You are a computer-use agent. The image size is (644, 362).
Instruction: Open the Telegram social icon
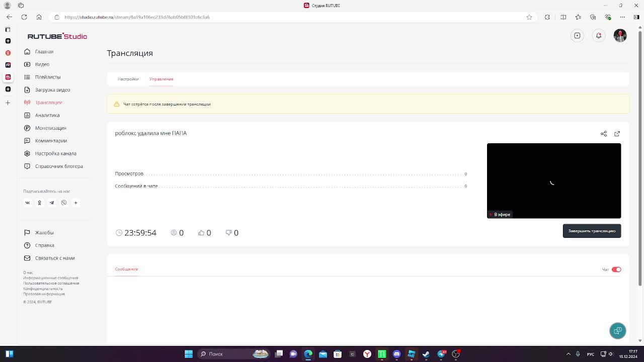pyautogui.click(x=52, y=203)
